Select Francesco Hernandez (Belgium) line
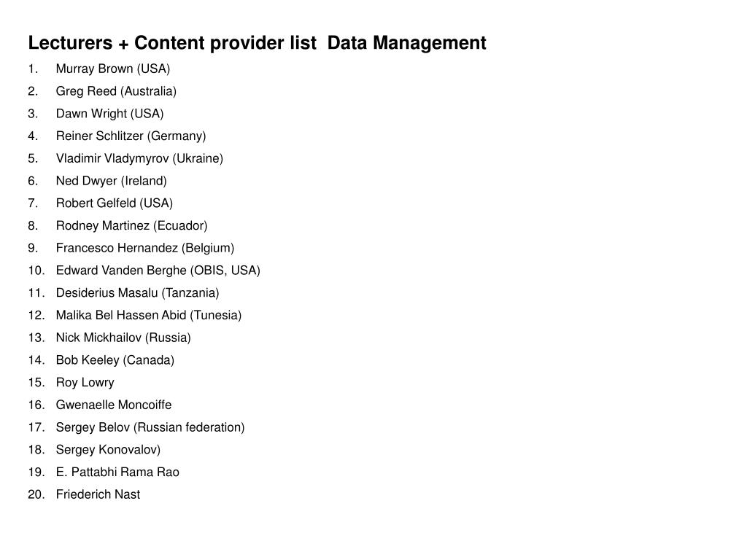Image resolution: width=747 pixels, height=560 pixels. point(145,248)
